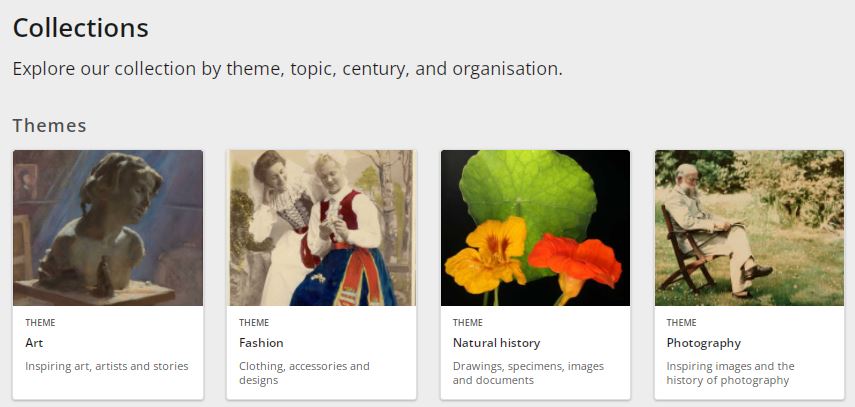
Task: Open the Art title link
Action: pyautogui.click(x=35, y=343)
